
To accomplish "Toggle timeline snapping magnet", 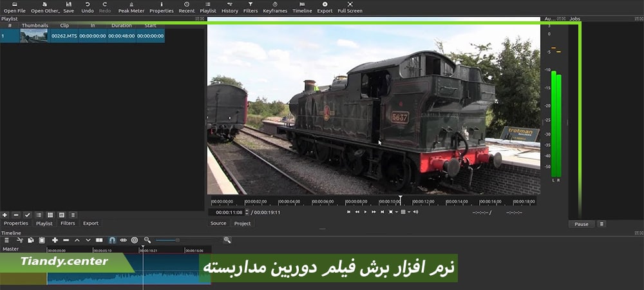I will pyautogui.click(x=112, y=240).
